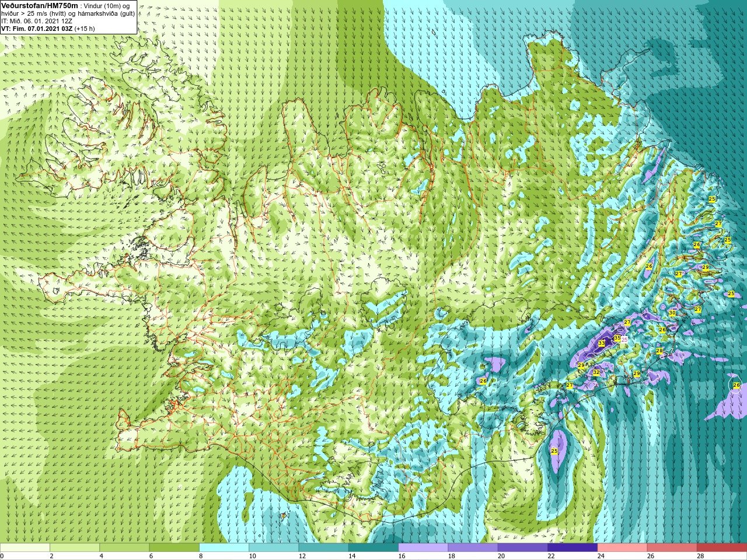This screenshot has height=560, width=747.
Task: Click the valid time "VT: Fim. 07.01.2021 03Z"
Action: 37,29
